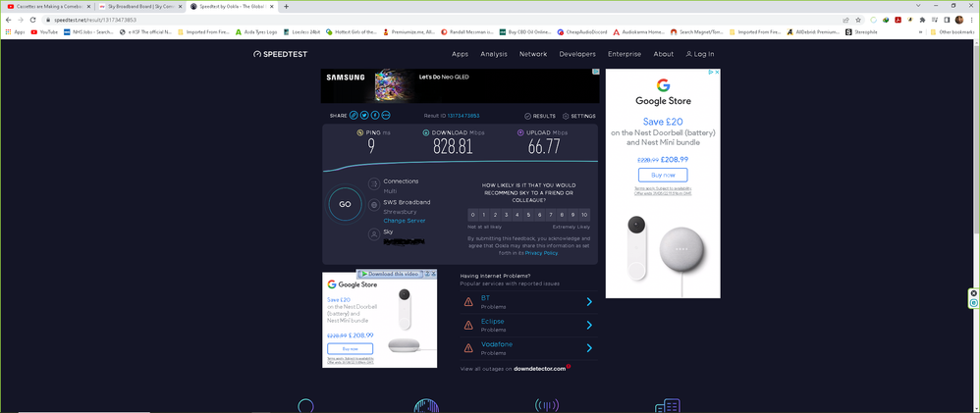Screen dimensions: 980x413
Task: Click the Speedtest logo
Action: 282,54
